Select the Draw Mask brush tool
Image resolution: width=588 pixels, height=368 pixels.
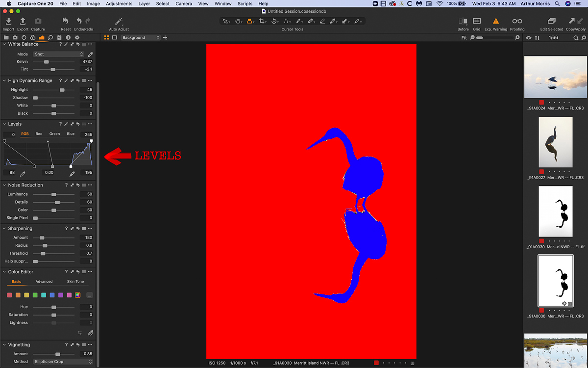tap(298, 21)
